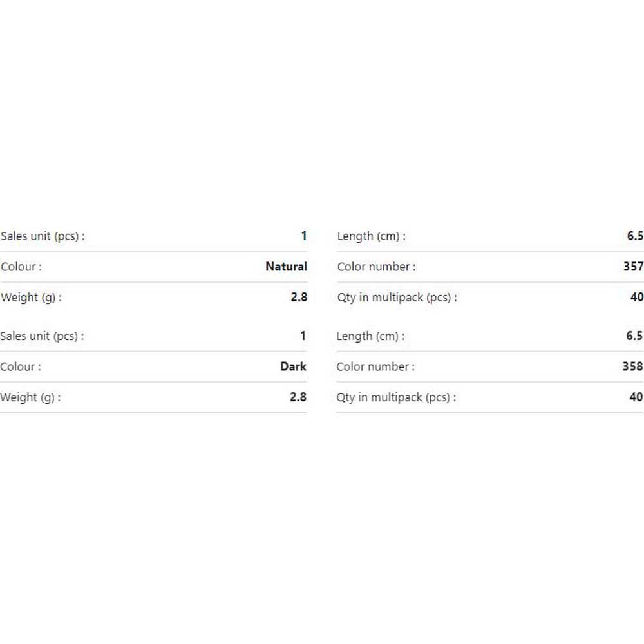Click the Natural colour value
The image size is (644, 644).
tap(287, 267)
